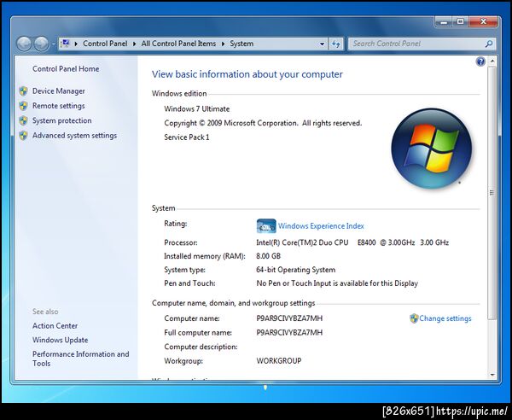Viewport: 512px width, 420px height.
Task: Open recent pages dropdown beside Forward button
Action: coord(54,44)
